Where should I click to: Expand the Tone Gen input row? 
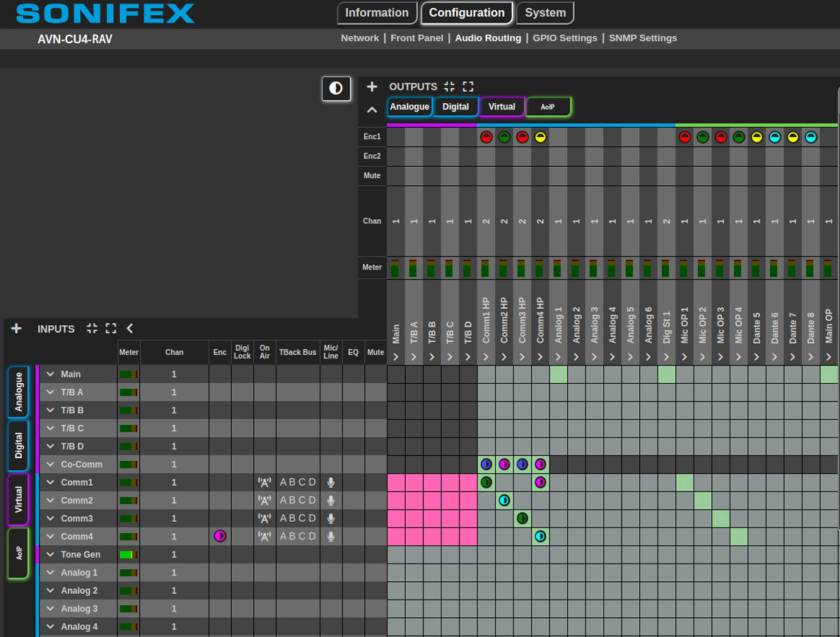tap(50, 555)
